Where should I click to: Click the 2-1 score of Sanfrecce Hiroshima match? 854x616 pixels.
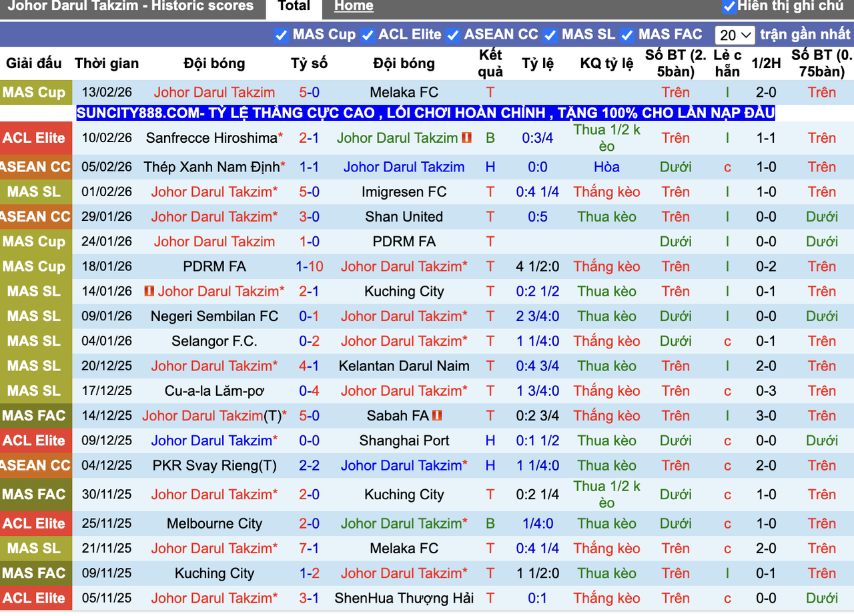[x=310, y=137]
